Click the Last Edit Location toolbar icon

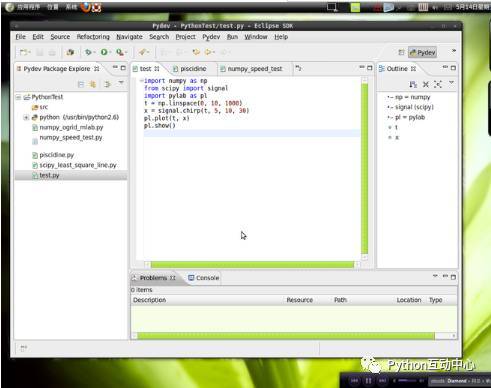196,52
